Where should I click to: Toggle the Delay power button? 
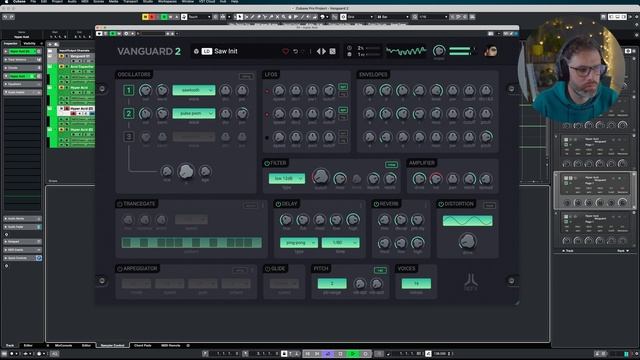[x=278, y=204]
